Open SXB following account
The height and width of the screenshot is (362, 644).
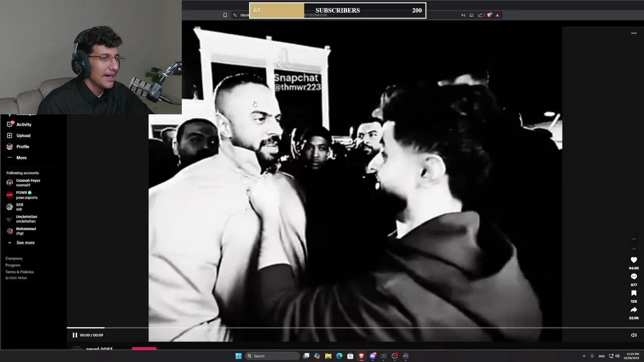click(x=15, y=207)
